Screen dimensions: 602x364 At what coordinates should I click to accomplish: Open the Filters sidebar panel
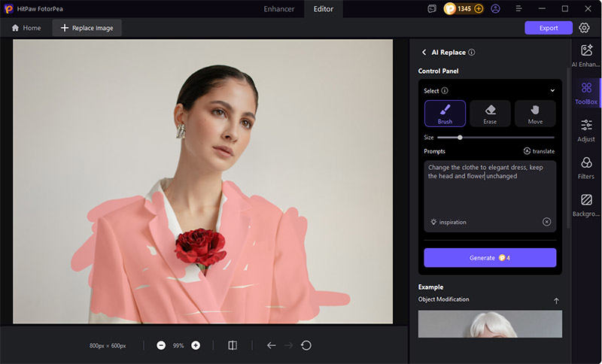coord(585,168)
